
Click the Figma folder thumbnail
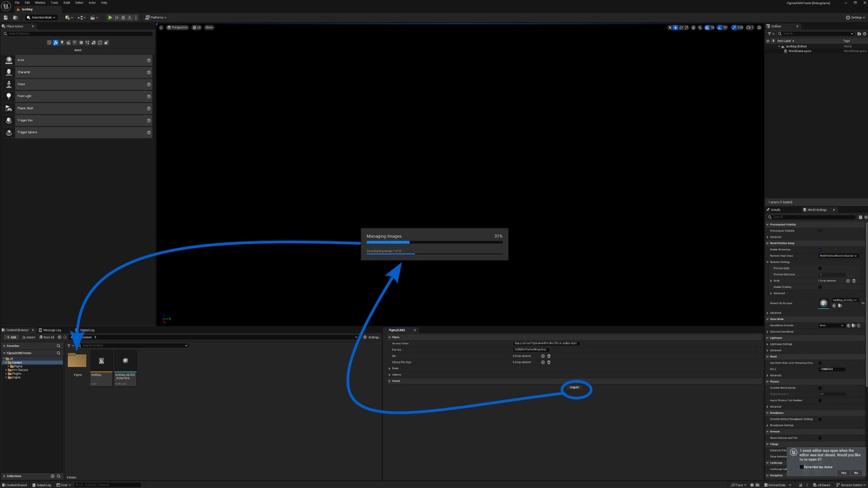click(77, 360)
